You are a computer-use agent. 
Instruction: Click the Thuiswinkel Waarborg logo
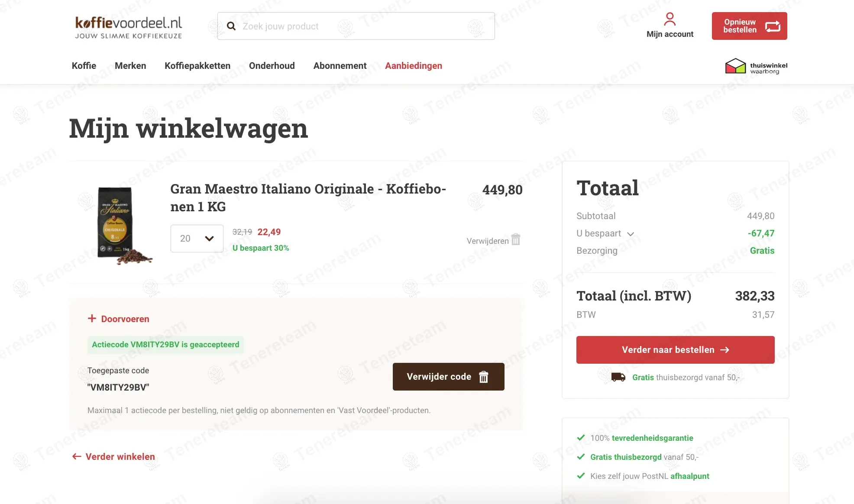coord(756,66)
